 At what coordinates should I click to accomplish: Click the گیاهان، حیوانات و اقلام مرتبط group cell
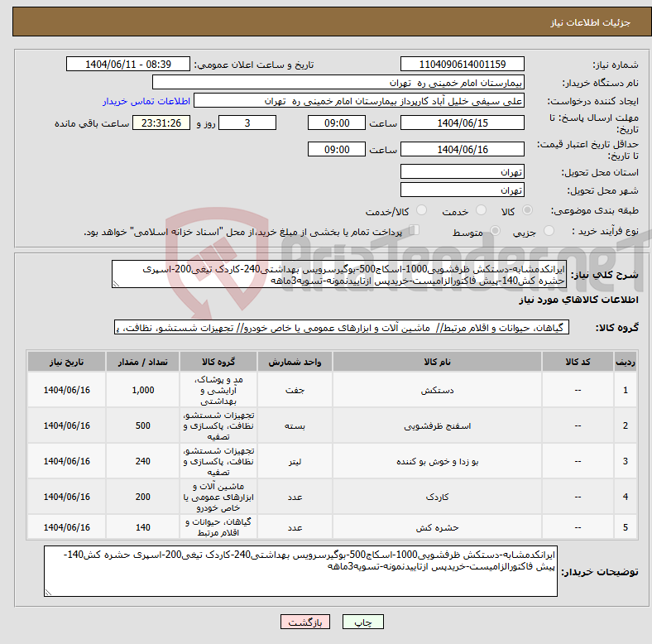218,527
